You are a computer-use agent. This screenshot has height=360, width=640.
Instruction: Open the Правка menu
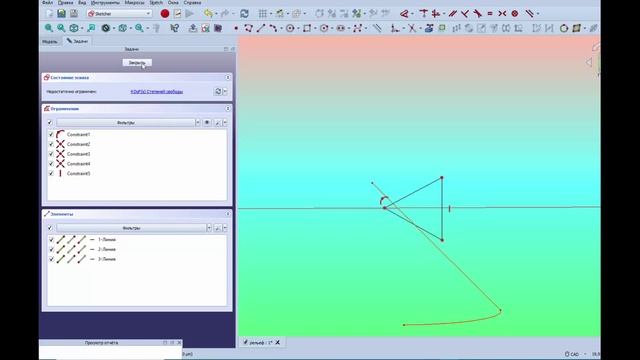pyautogui.click(x=65, y=2)
